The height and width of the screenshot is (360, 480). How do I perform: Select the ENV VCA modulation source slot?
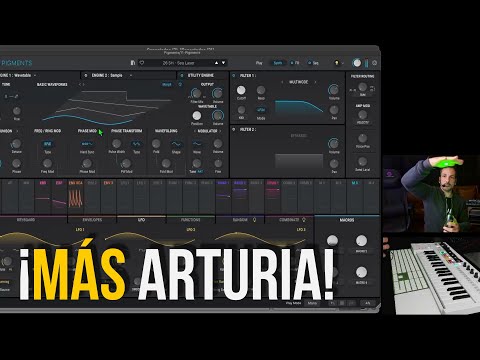pos(76,197)
